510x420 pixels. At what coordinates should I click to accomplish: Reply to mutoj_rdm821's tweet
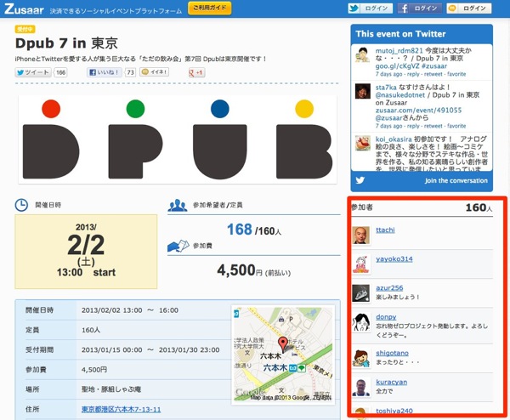tap(413, 74)
